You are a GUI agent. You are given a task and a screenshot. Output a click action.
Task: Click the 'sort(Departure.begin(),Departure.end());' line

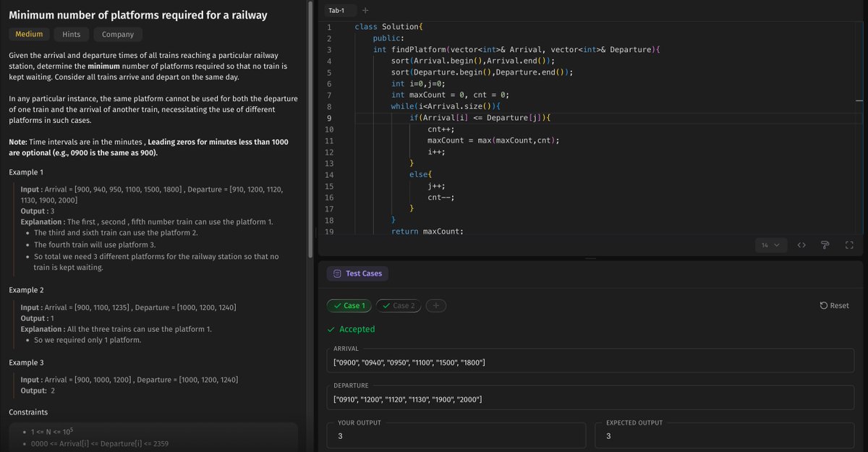point(482,72)
